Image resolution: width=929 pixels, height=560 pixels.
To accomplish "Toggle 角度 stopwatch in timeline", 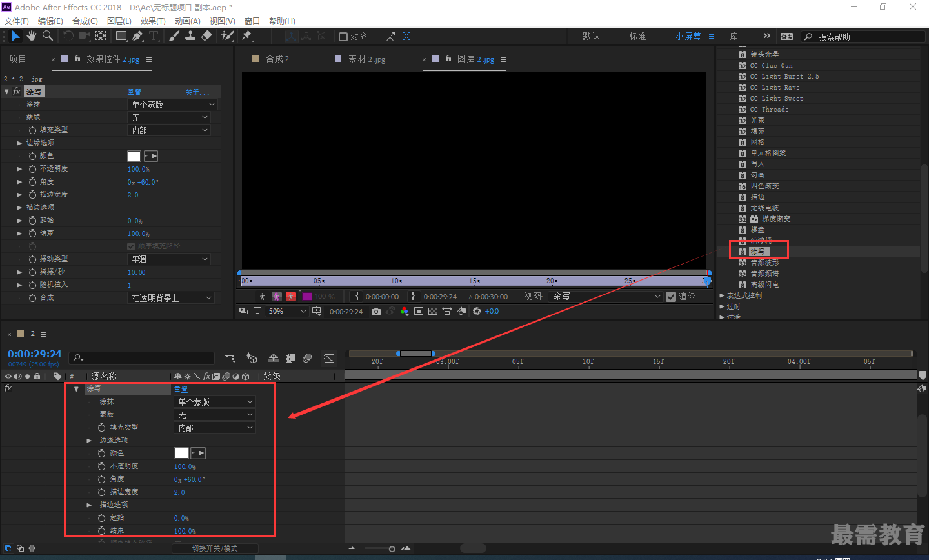I will [x=101, y=479].
